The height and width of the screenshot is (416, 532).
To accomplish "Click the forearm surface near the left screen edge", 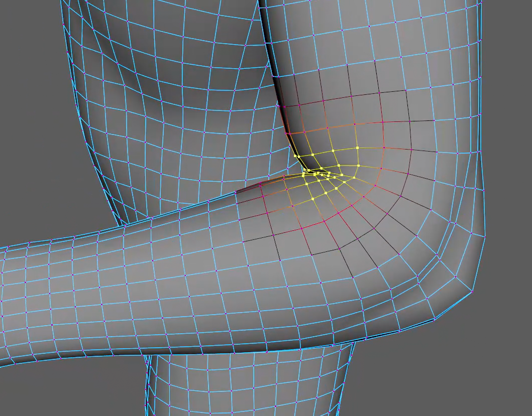I will (20, 301).
